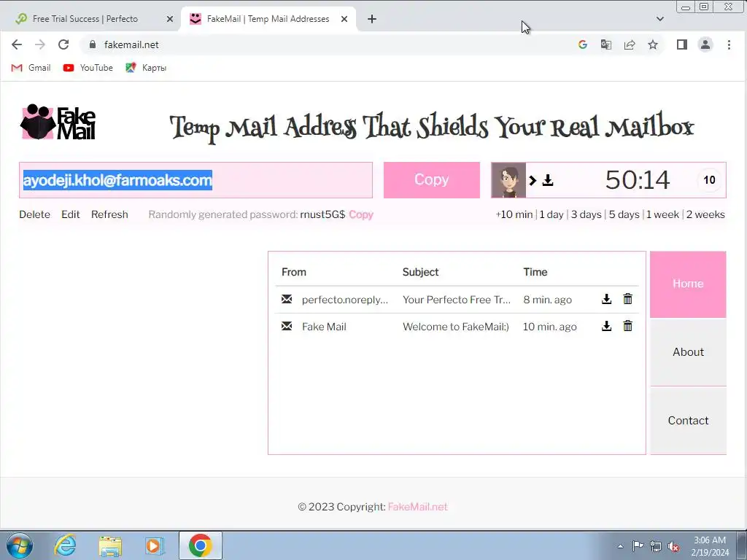Click the Fake Mail sender name
This screenshot has width=747, height=560.
324,327
